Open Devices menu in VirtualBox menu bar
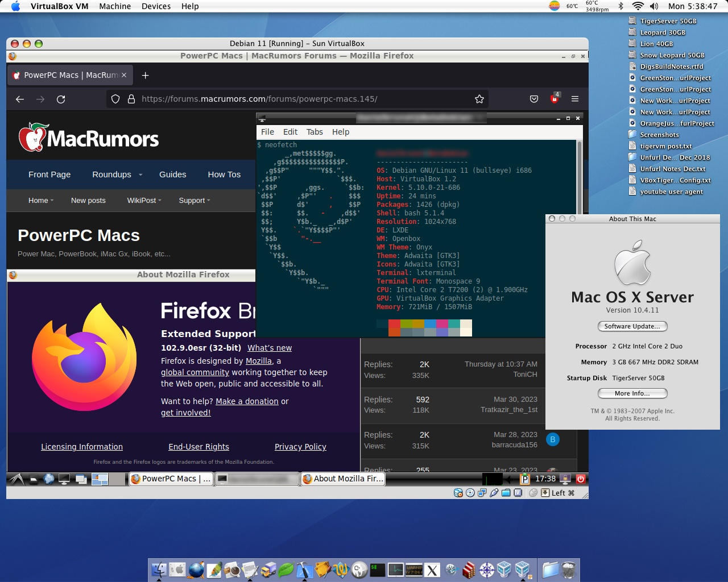728x582 pixels. click(x=156, y=6)
